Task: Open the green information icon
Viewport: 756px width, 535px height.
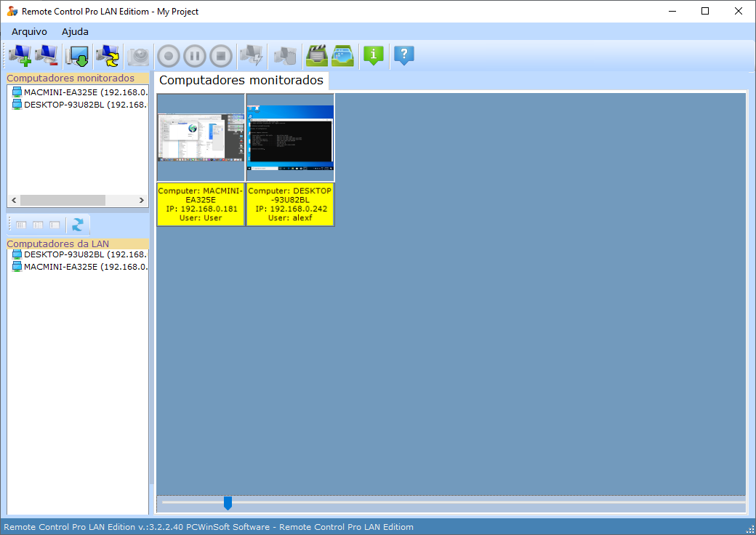Action: pos(373,55)
